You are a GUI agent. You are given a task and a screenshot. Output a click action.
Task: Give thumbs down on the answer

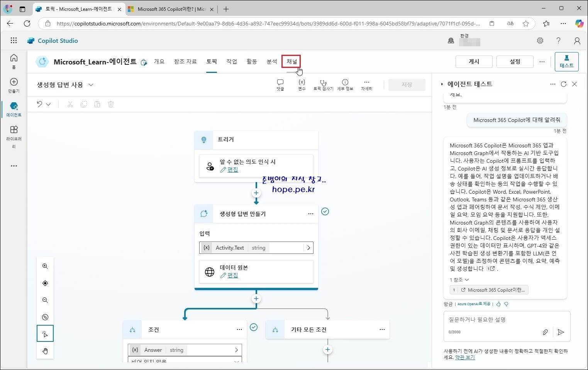506,304
